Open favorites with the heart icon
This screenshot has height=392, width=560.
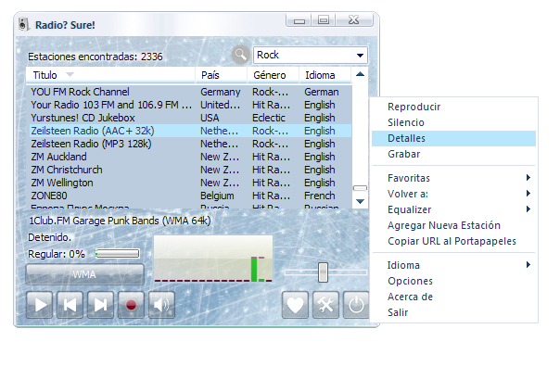(x=296, y=305)
